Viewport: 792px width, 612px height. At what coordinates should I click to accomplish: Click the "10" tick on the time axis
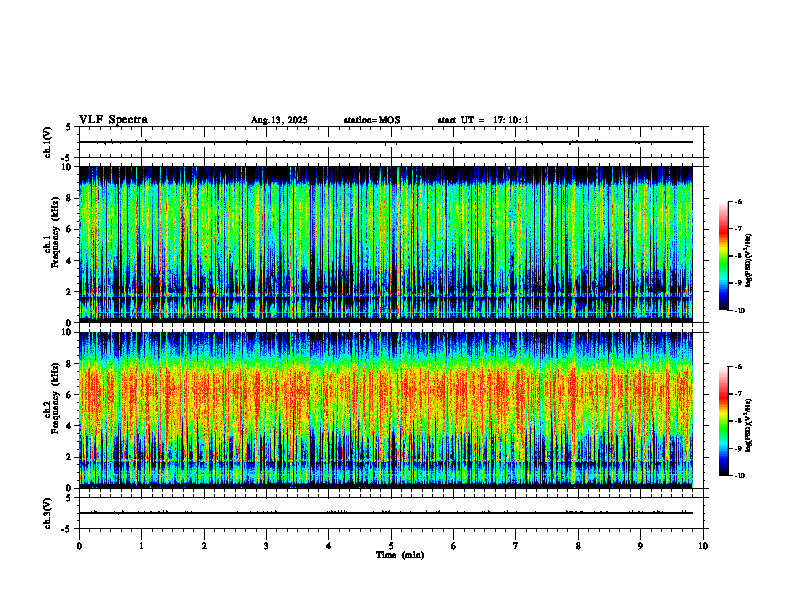pos(703,546)
